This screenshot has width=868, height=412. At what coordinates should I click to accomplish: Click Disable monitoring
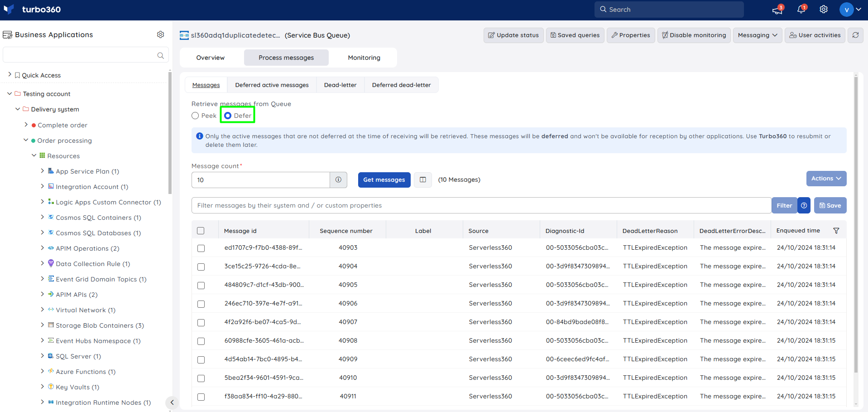[694, 35]
